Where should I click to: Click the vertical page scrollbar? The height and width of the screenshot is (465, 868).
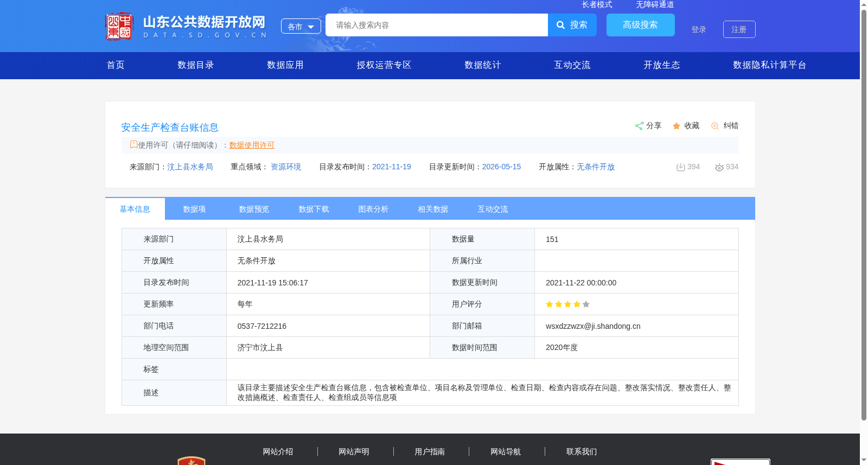coord(864,214)
